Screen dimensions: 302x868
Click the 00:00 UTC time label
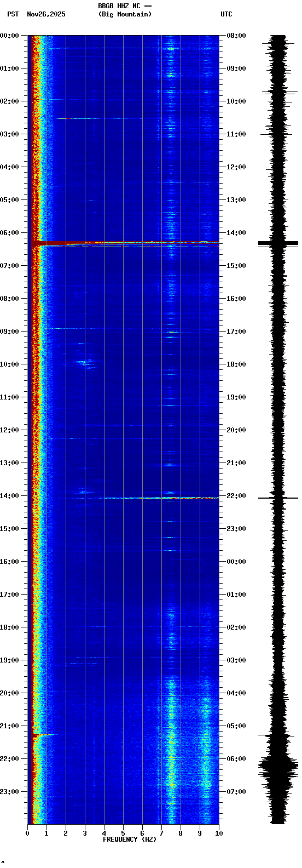tap(236, 562)
